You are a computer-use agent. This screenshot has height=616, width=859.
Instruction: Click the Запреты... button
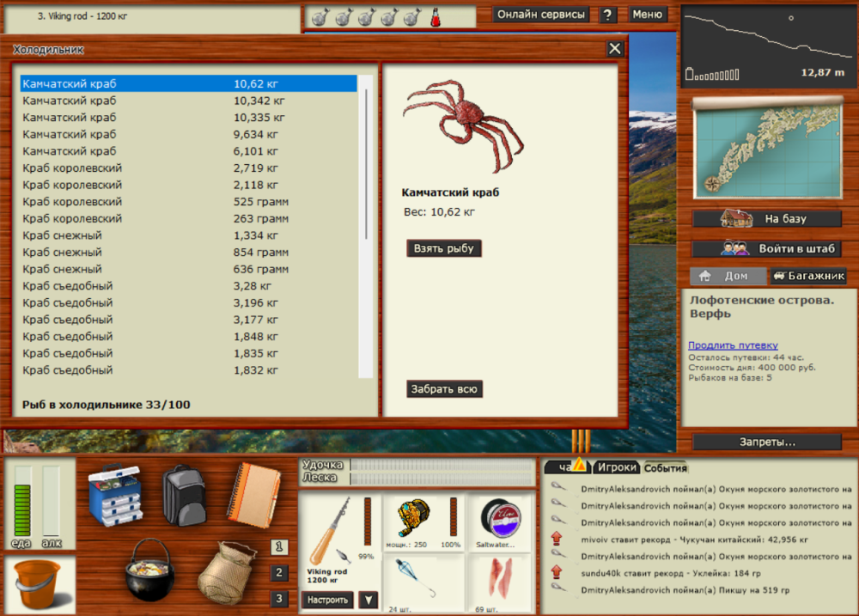767,441
